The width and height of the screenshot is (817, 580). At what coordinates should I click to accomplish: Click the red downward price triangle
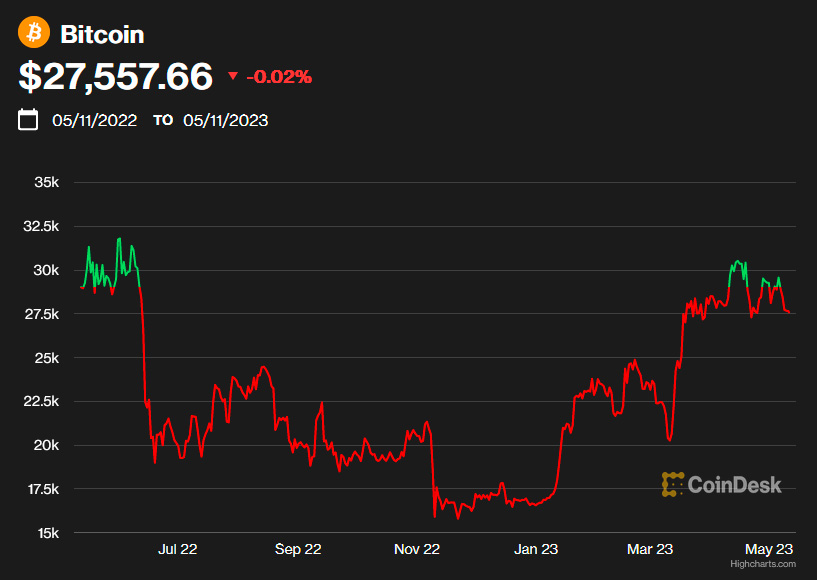tap(233, 76)
